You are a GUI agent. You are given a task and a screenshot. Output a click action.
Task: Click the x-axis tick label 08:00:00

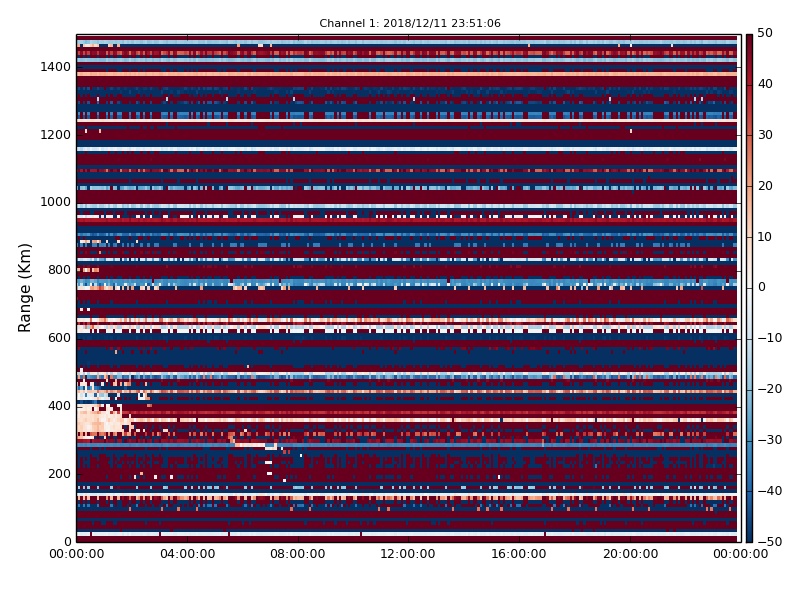pyautogui.click(x=298, y=554)
